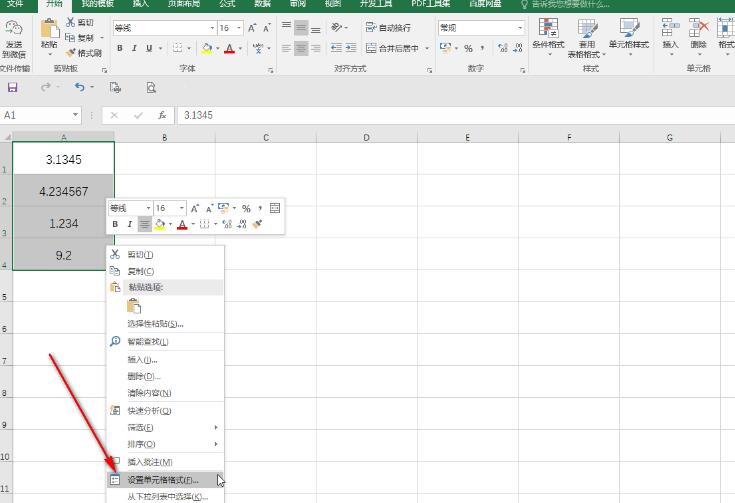Decrease decimal places in ribbon number group
This screenshot has width=735, height=503.
point(518,48)
